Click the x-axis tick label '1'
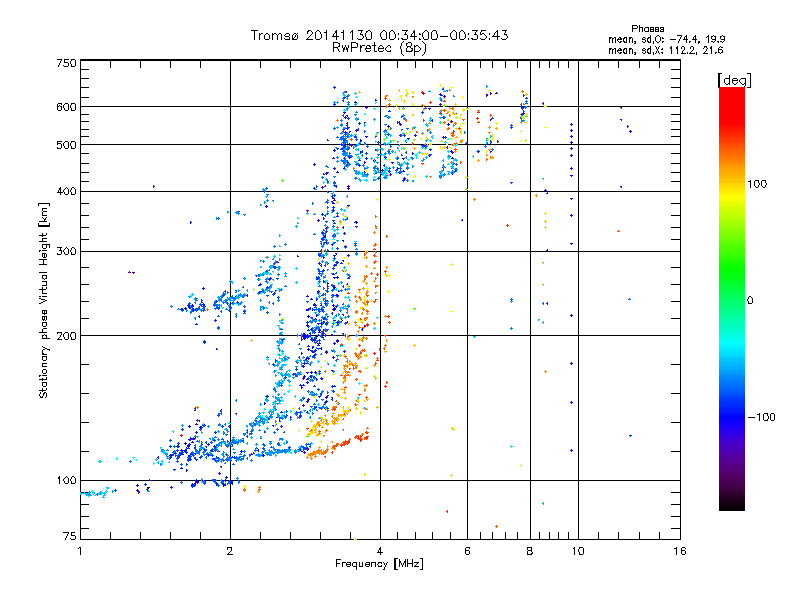Screen dimensions: 800x600 [x=80, y=551]
